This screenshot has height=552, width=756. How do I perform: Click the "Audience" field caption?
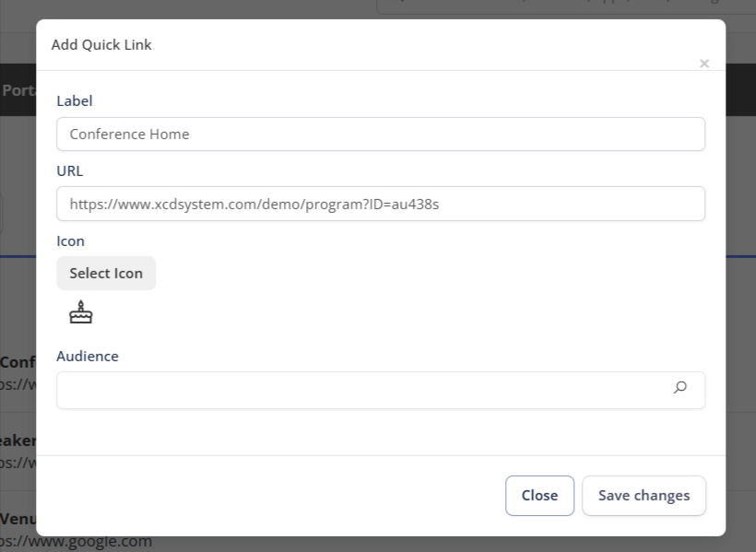click(88, 356)
